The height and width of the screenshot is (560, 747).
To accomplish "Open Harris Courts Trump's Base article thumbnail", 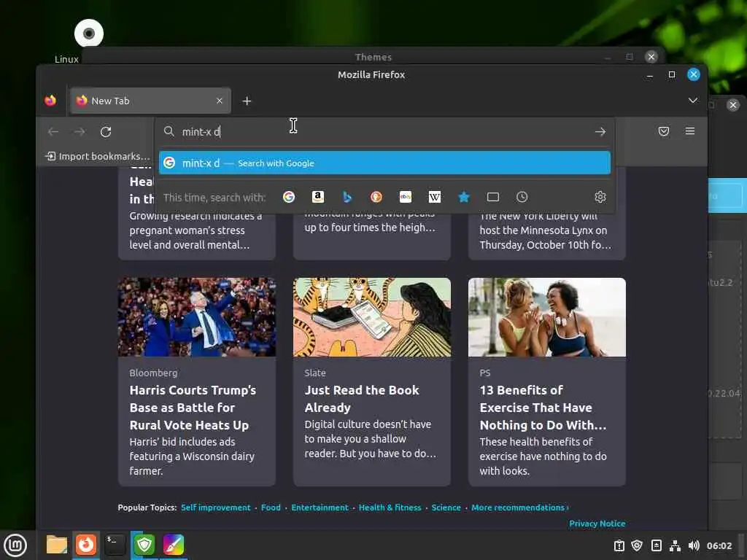I will tap(197, 316).
